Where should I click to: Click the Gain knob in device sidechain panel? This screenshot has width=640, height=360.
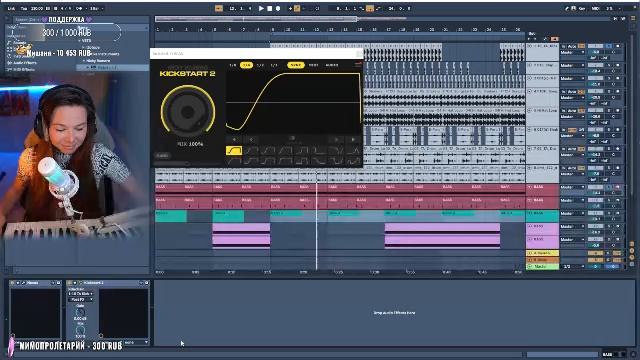click(80, 312)
